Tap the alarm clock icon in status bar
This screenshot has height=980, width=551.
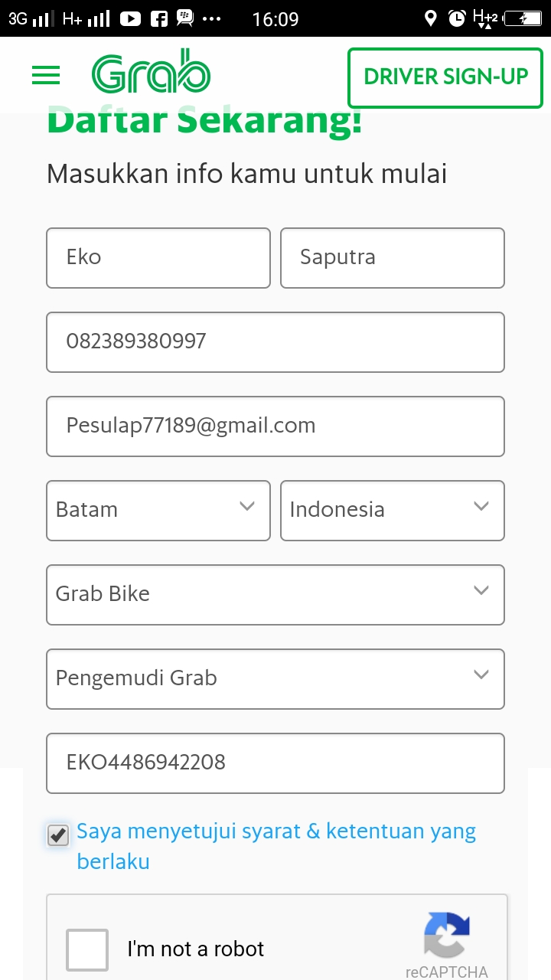(458, 18)
